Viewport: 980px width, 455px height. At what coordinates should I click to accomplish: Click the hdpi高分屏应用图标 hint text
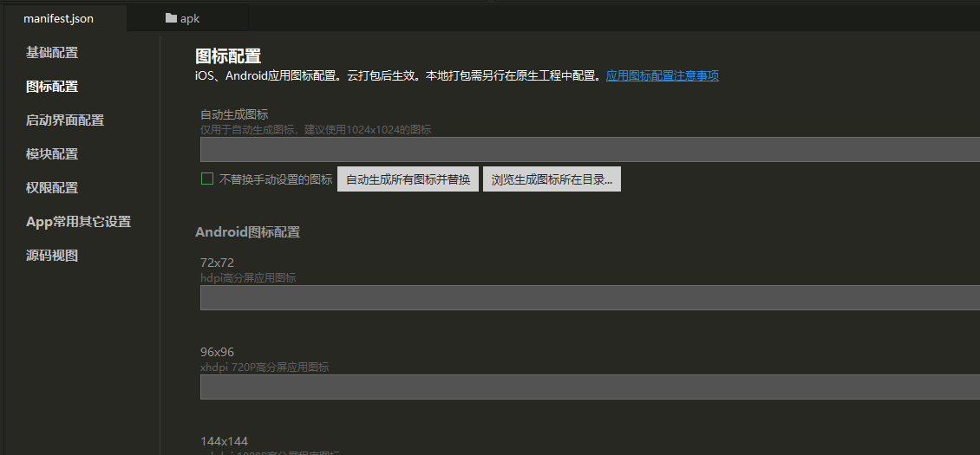coord(248,277)
